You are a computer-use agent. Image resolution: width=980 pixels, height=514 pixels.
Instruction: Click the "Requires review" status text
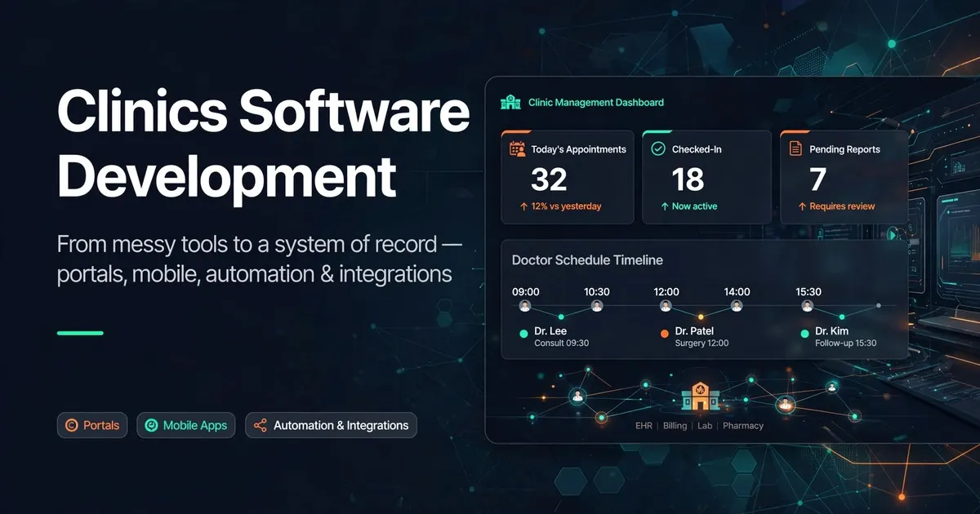(842, 206)
